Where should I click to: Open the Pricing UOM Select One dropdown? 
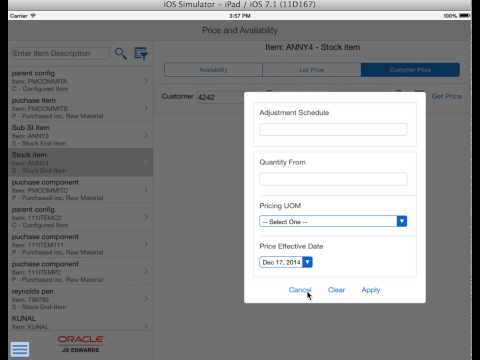pos(333,221)
